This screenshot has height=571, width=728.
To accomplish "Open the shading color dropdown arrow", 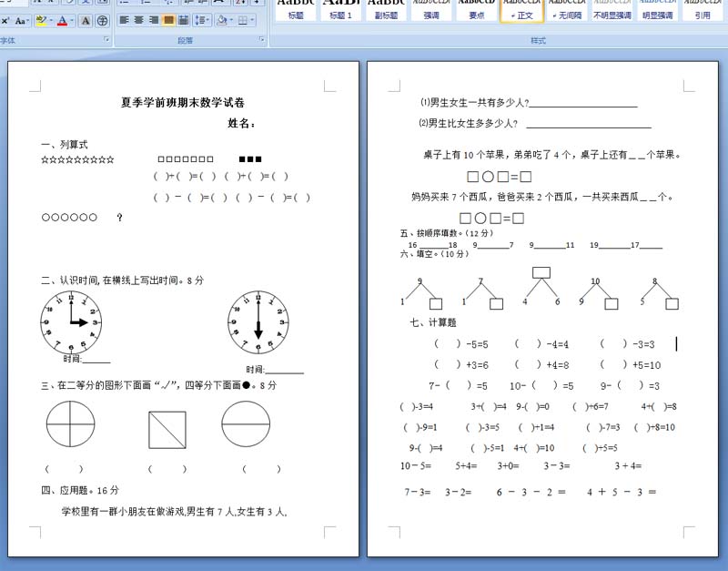I will pyautogui.click(x=231, y=20).
